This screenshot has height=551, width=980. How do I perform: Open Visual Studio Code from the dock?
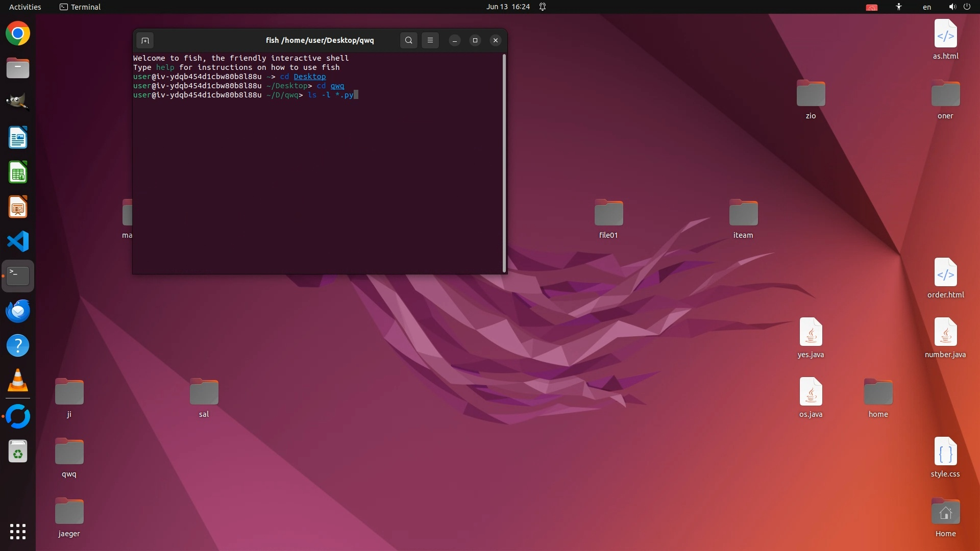pyautogui.click(x=18, y=241)
